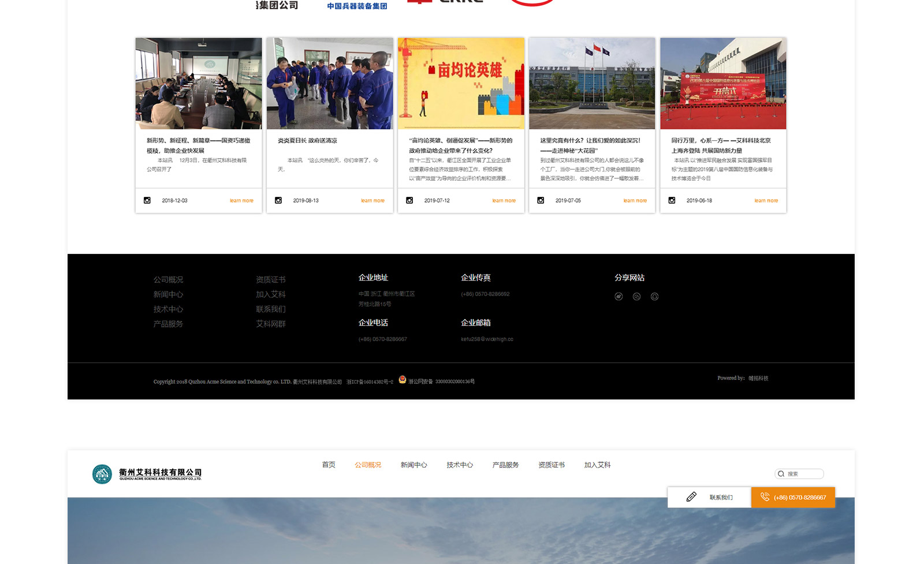Click learn more on the 2019-06-18 article
This screenshot has height=564, width=924.
point(766,201)
